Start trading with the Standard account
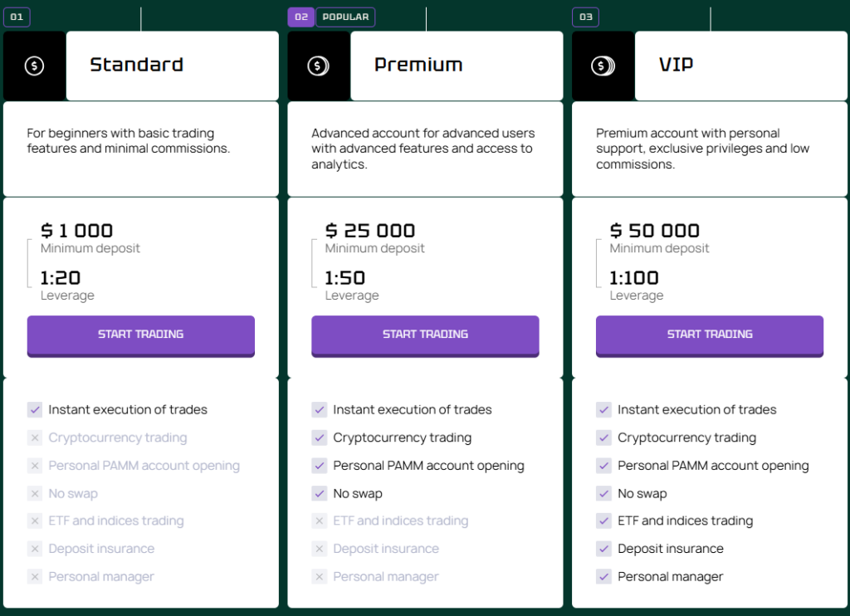The width and height of the screenshot is (850, 616). (x=140, y=335)
